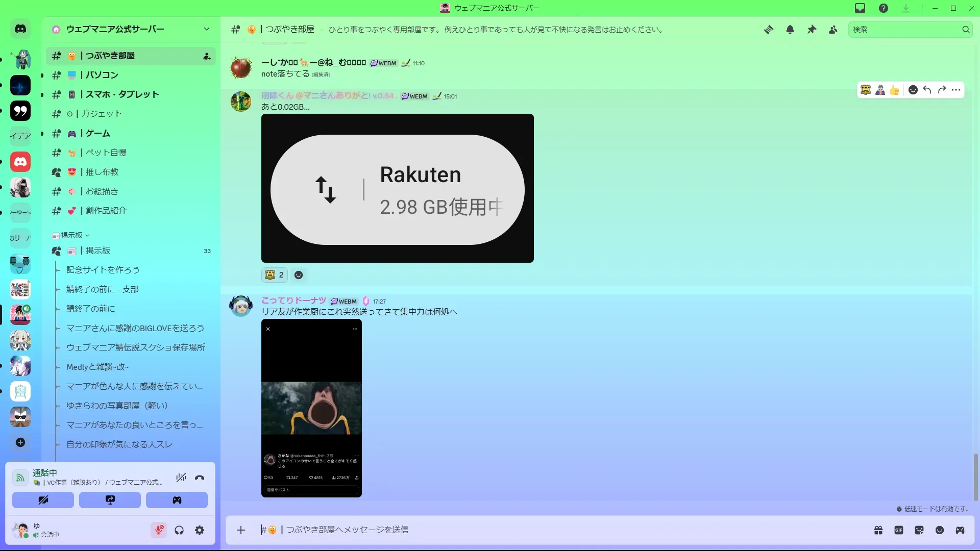Screen dimensions: 980x551
Task: Collapse the 掲示板 category
Action: 71,235
